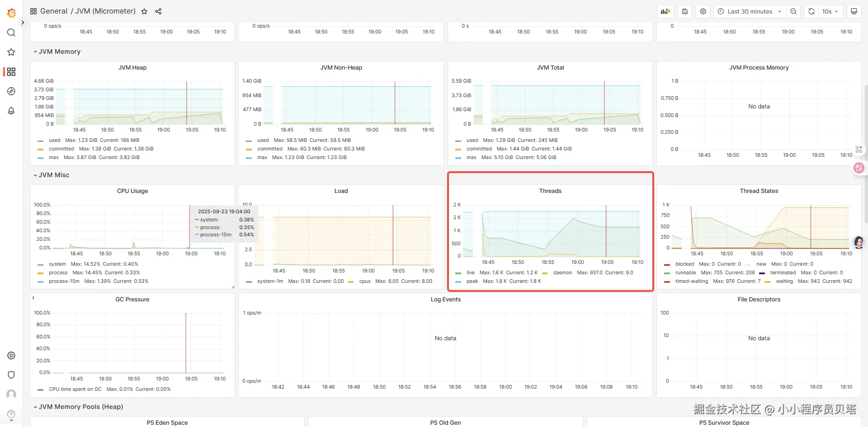Image resolution: width=868 pixels, height=427 pixels.
Task: Click "No data" in JVM Process Memory panel
Action: [x=759, y=107]
